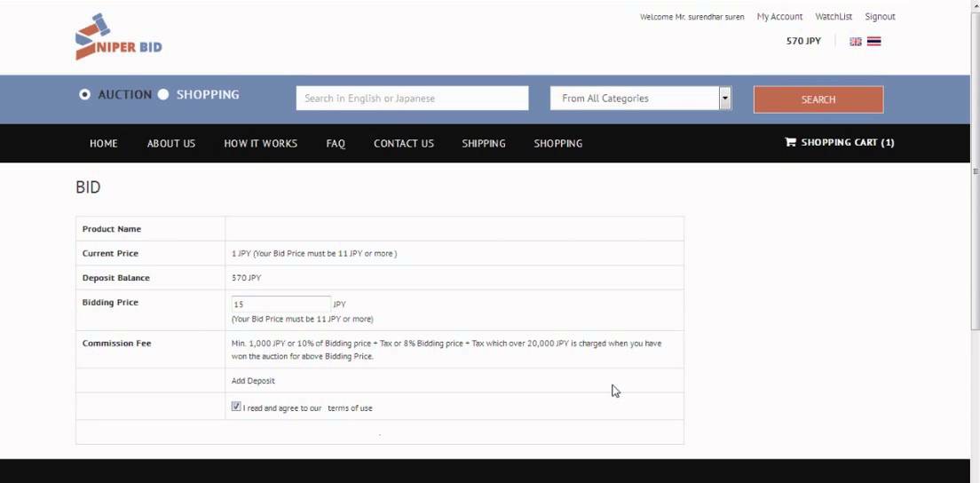The height and width of the screenshot is (483, 980).
Task: Click the 570 JPY balance in header
Action: (803, 41)
